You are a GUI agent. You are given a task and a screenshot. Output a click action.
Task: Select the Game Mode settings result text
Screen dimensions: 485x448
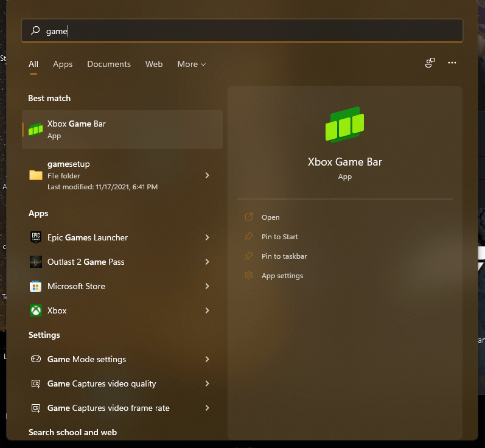coord(86,359)
